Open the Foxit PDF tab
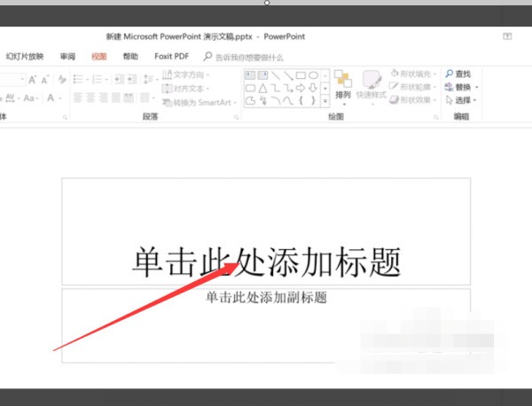Screen dimensions: 532x406 tap(170, 56)
